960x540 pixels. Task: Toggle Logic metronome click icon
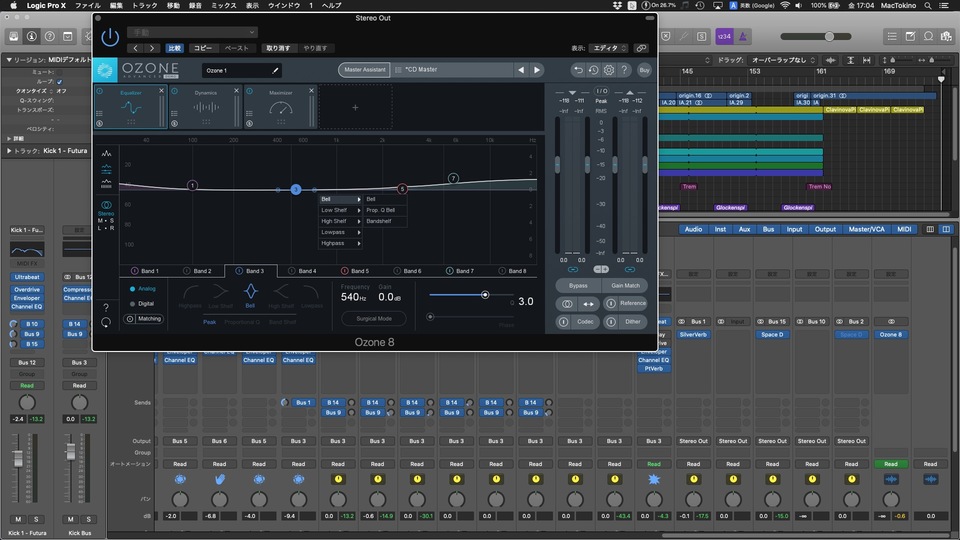tap(743, 37)
